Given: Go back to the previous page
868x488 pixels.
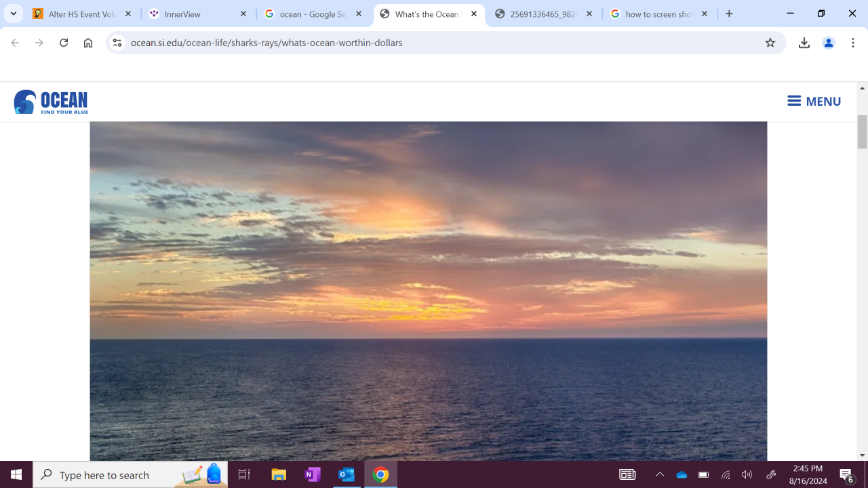Looking at the screenshot, I should (x=15, y=43).
